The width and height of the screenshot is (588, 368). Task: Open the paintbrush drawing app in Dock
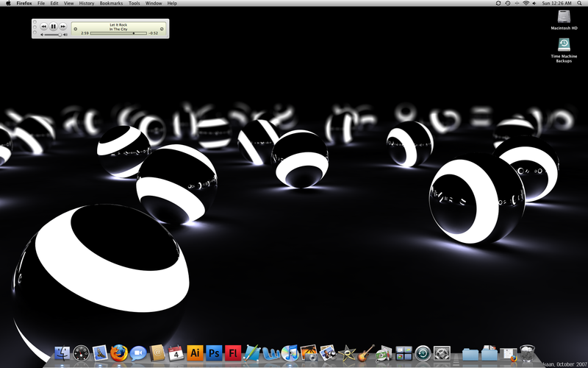click(x=251, y=353)
